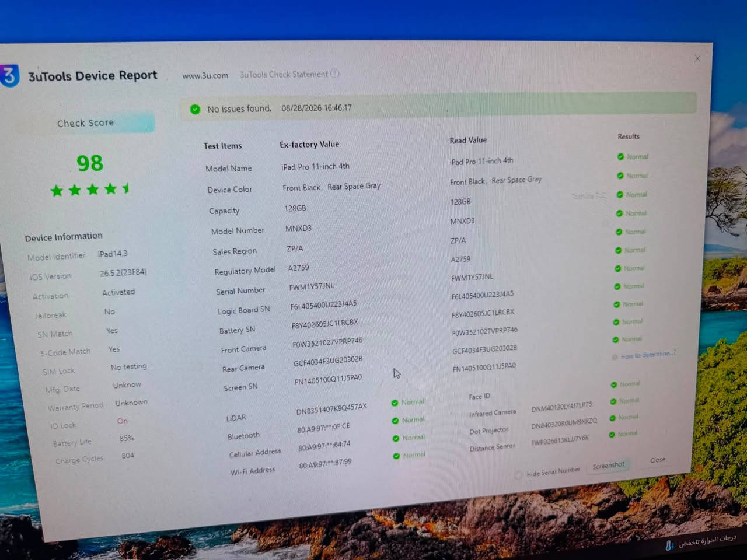Click the Normal check icon for Serial Number
The image size is (747, 560).
pos(617,268)
